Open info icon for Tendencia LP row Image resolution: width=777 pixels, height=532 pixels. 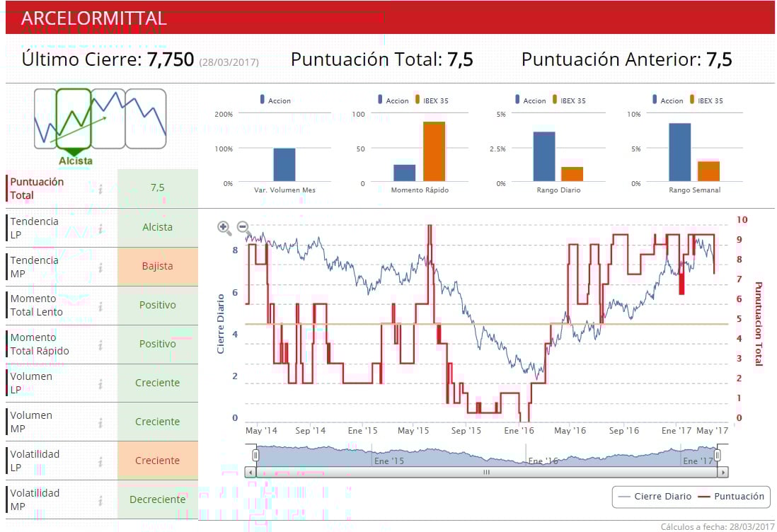tap(100, 229)
